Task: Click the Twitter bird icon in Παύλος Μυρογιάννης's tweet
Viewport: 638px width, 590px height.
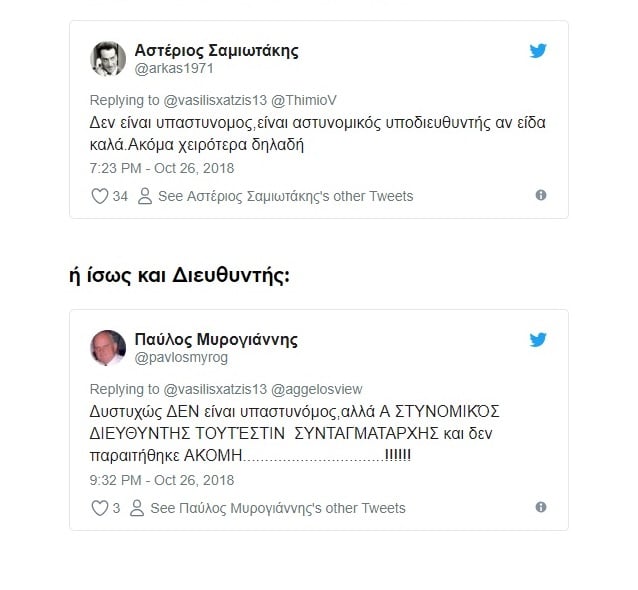Action: tap(538, 340)
